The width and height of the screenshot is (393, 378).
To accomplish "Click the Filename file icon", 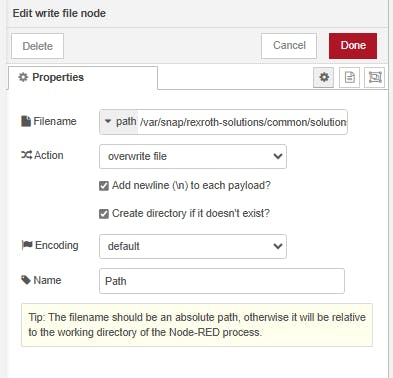I will coord(26,121).
